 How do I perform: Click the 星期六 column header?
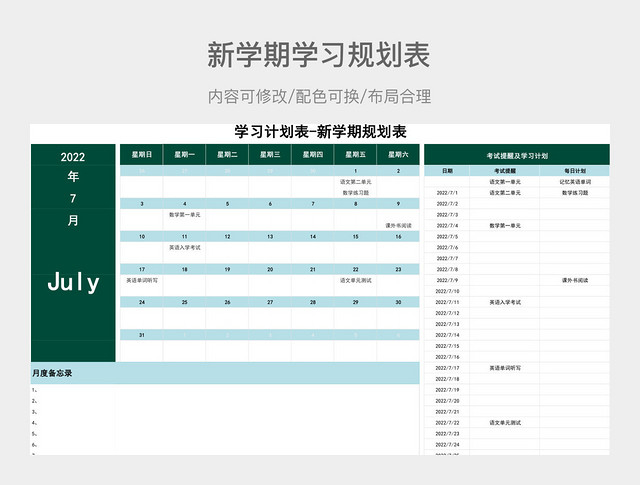(398, 154)
